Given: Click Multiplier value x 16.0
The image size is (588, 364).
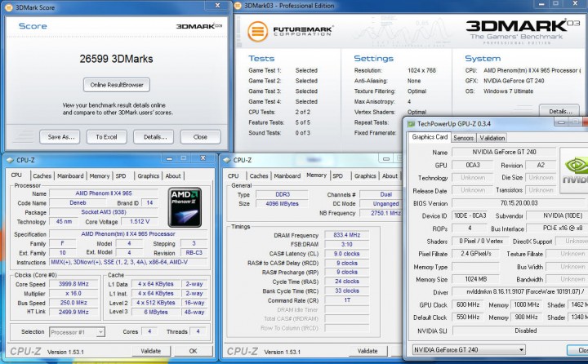Looking at the screenshot, I should pyautogui.click(x=73, y=294).
